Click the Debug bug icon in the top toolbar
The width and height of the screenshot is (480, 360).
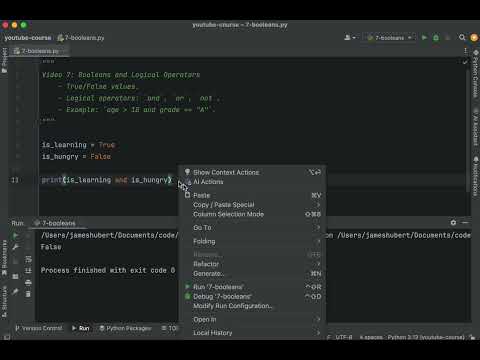[436, 38]
